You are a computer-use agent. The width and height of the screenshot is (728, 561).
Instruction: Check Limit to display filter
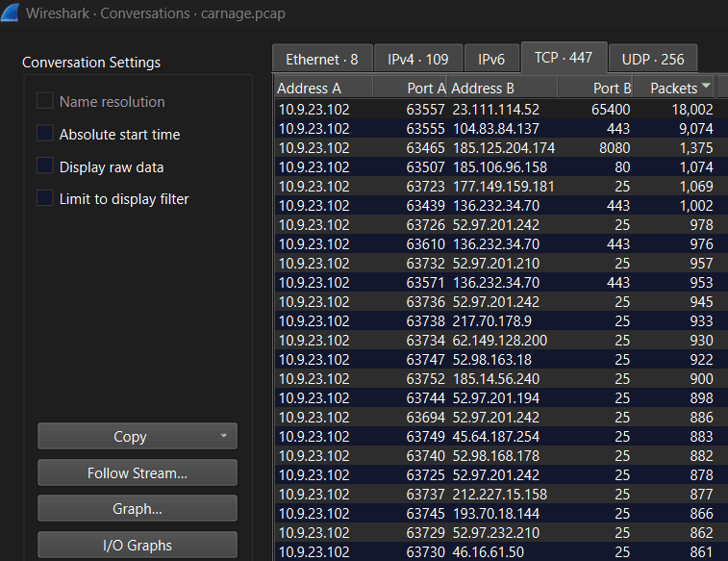(44, 198)
